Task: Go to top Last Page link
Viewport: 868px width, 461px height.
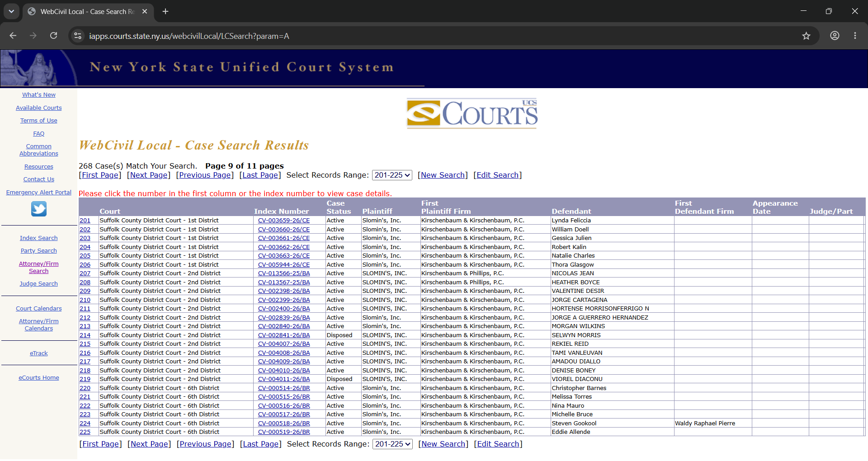Action: point(260,175)
